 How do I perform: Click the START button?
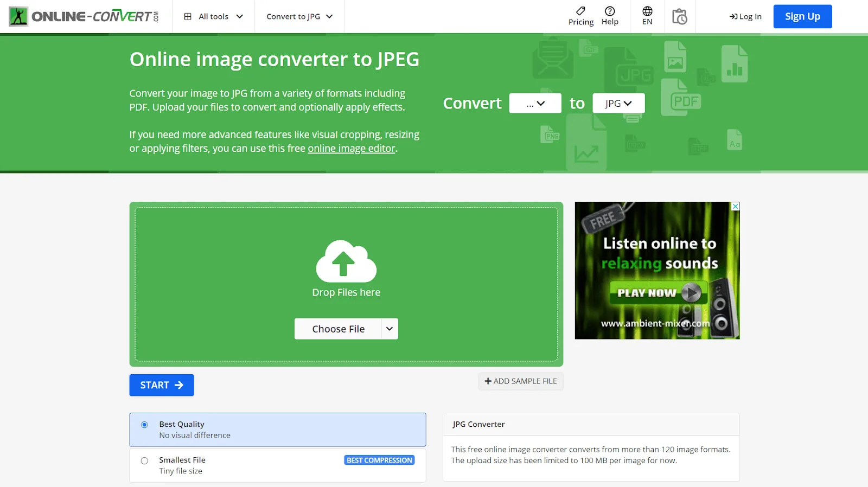coord(162,385)
